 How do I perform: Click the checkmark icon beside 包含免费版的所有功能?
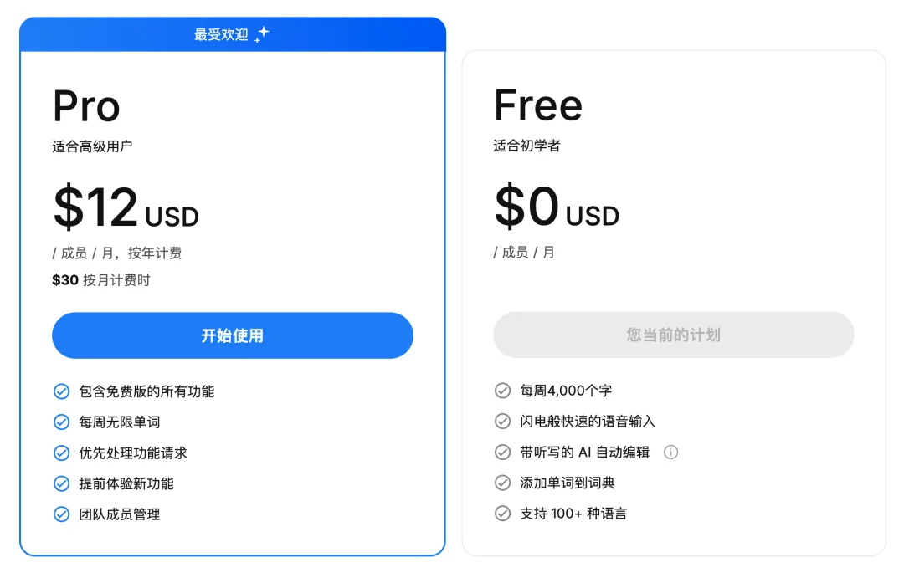[62, 391]
